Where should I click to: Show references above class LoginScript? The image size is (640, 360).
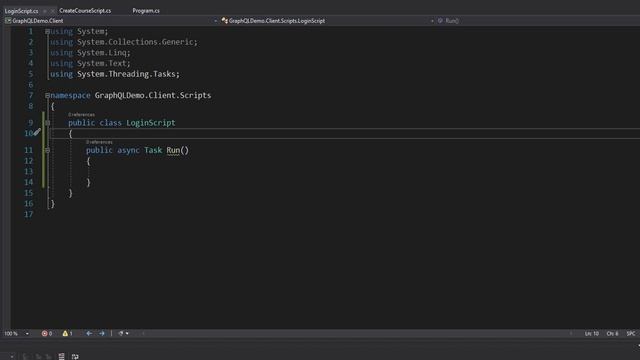pos(81,115)
